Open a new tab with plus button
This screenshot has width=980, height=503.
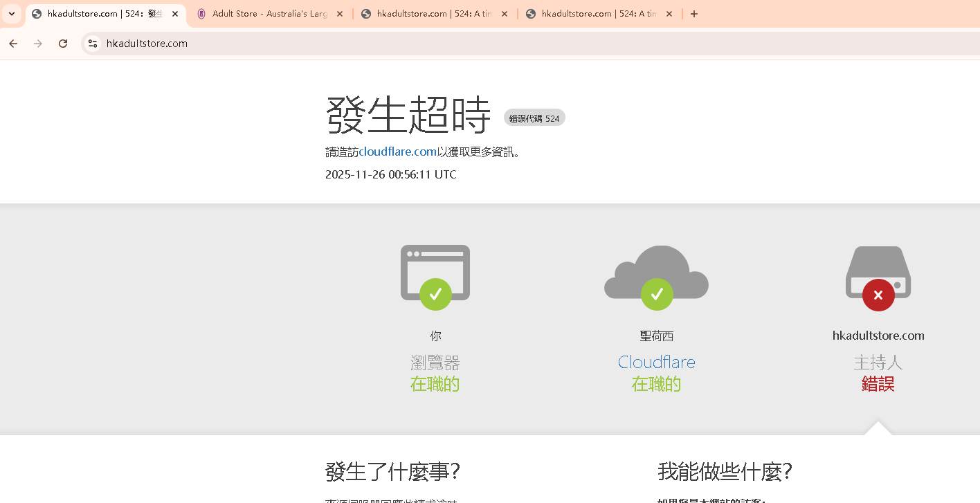point(694,14)
